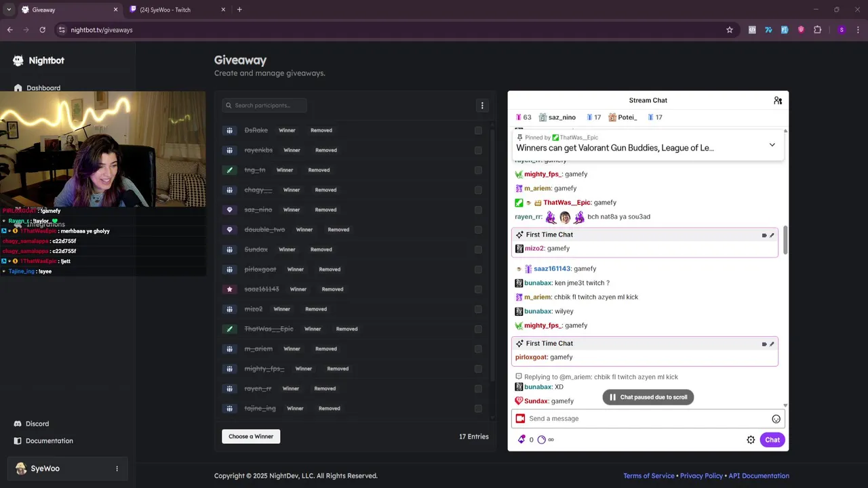Open the Discord sidebar link

31,424
